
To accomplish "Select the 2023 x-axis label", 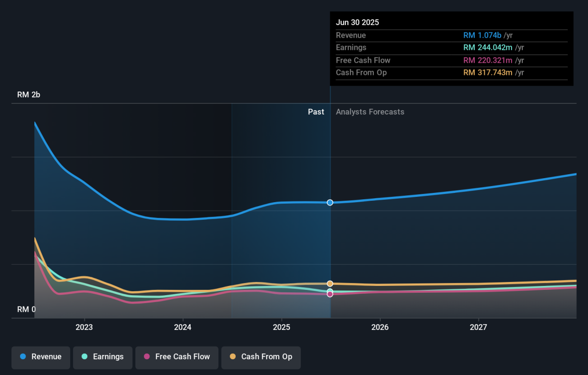I will [x=84, y=327].
